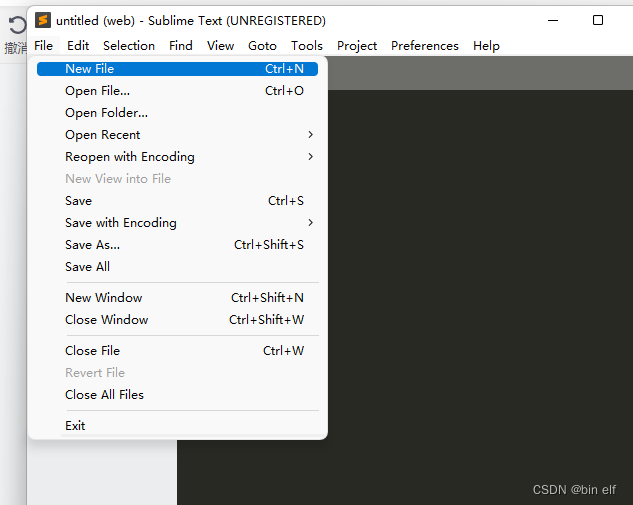Image resolution: width=633 pixels, height=505 pixels.
Task: Click the Save menu entry
Action: (x=177, y=201)
